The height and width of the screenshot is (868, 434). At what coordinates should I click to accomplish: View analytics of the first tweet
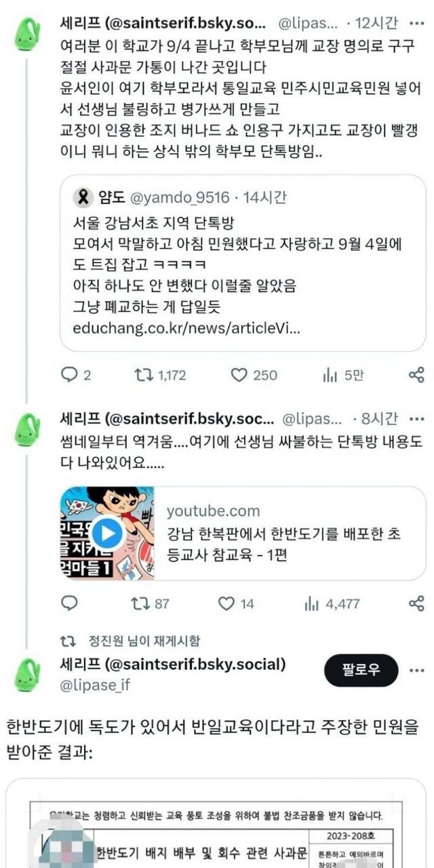pyautogui.click(x=330, y=374)
